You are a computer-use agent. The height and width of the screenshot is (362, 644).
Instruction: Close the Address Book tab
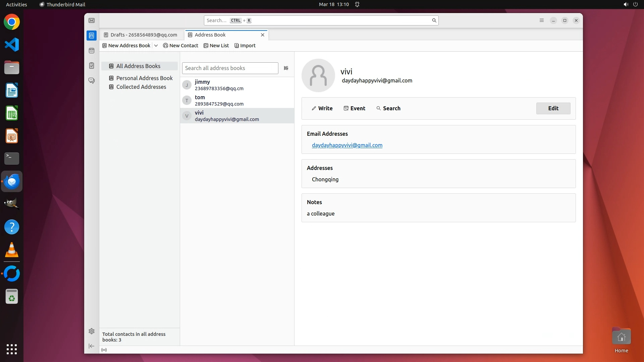[x=263, y=35]
